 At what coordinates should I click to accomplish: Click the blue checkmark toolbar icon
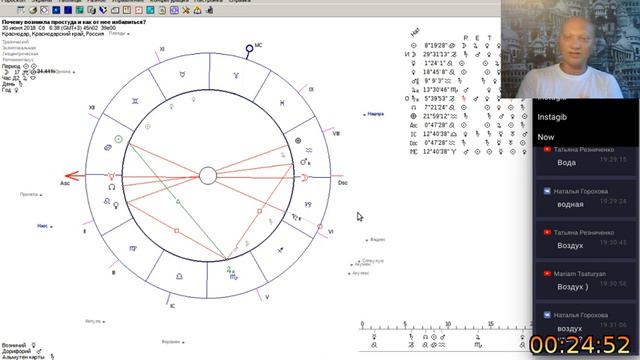coord(103,10)
